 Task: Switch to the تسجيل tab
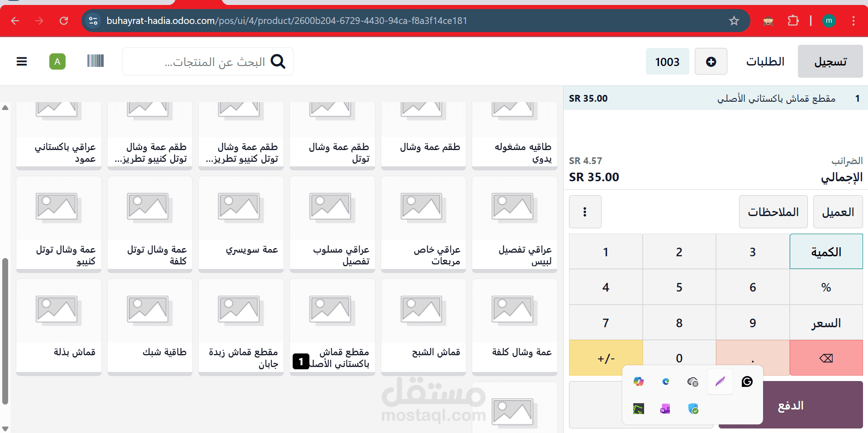click(x=830, y=61)
